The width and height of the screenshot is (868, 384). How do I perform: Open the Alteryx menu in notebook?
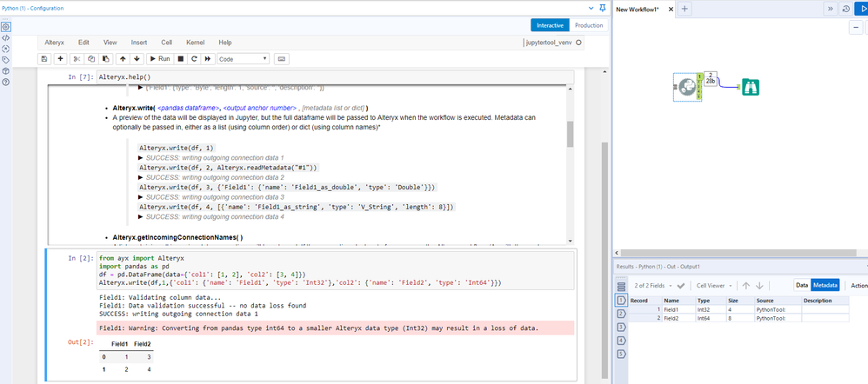pos(54,43)
